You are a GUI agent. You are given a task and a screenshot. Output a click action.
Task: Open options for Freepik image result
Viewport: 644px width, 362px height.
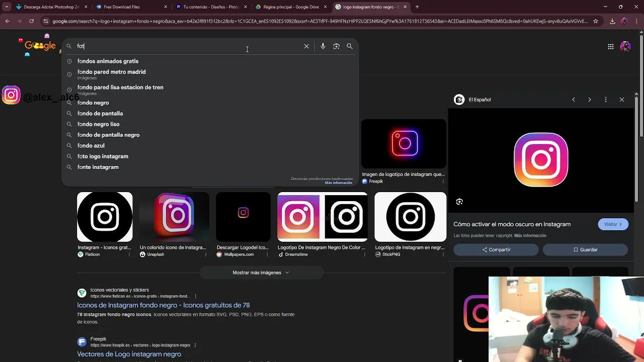443,182
